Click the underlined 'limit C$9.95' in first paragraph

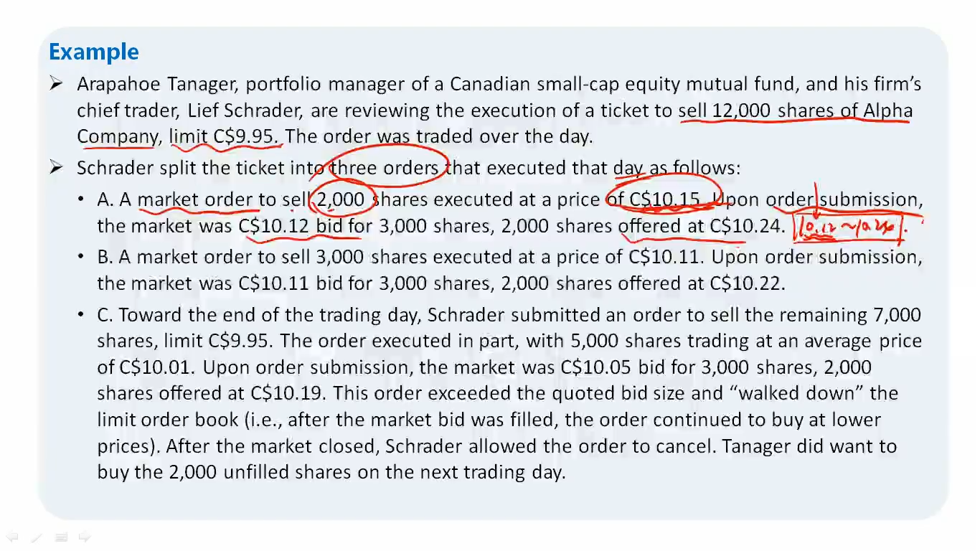tap(225, 136)
